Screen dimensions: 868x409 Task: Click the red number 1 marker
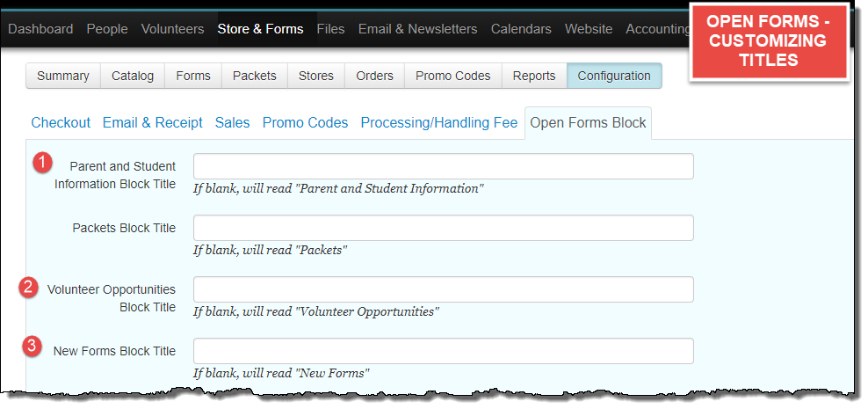42,163
